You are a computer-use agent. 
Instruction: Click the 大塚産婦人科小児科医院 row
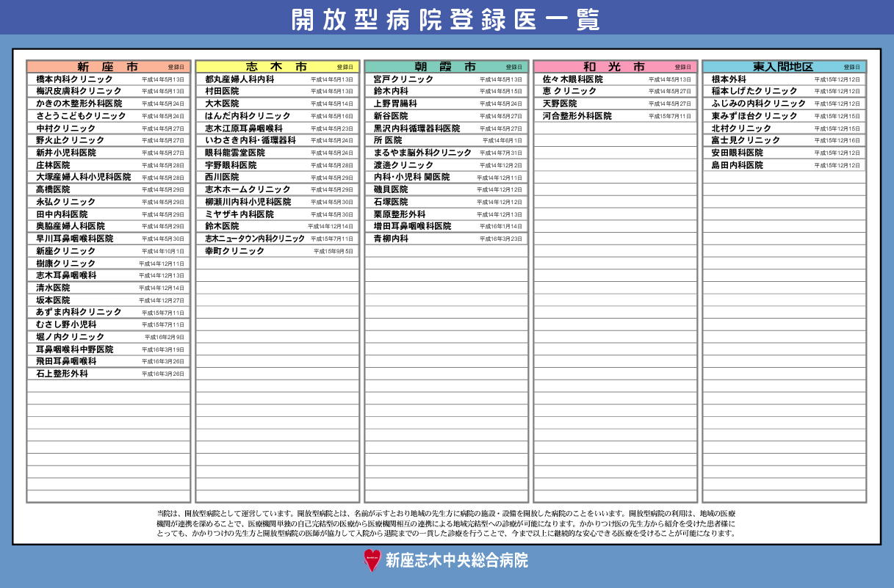108,178
